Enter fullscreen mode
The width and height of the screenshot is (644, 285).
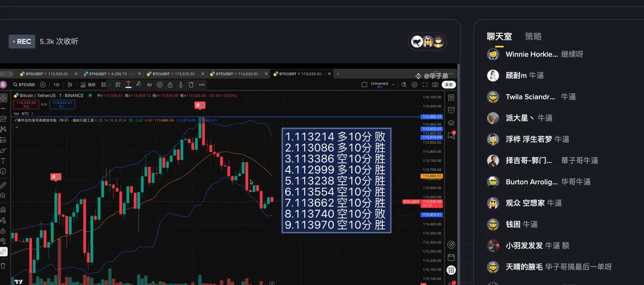[425, 85]
